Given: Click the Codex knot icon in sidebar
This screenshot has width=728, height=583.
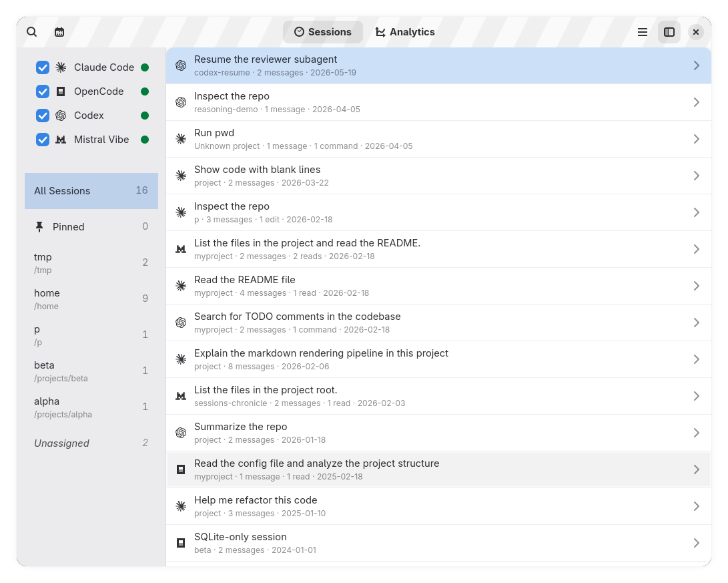Looking at the screenshot, I should 61,116.
